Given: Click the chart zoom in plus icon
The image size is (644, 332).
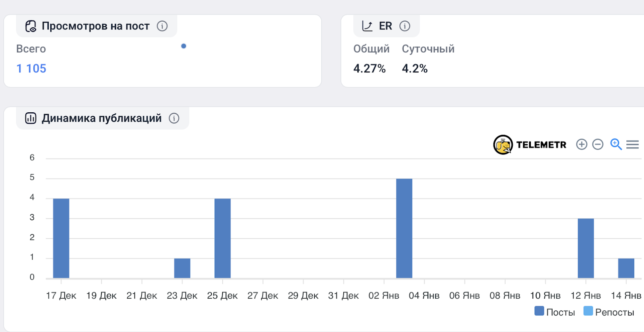Looking at the screenshot, I should 582,144.
